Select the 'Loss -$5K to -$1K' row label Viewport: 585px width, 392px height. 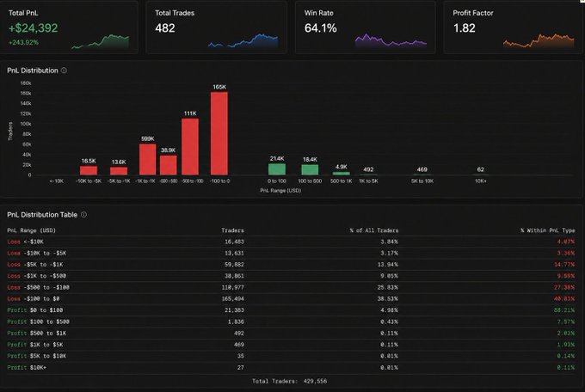click(x=35, y=265)
